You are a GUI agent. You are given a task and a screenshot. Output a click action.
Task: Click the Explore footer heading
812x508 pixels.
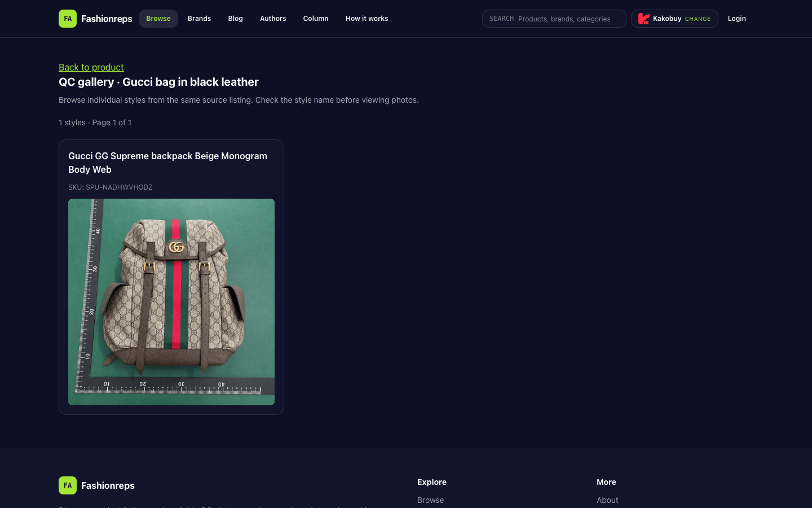pyautogui.click(x=432, y=482)
